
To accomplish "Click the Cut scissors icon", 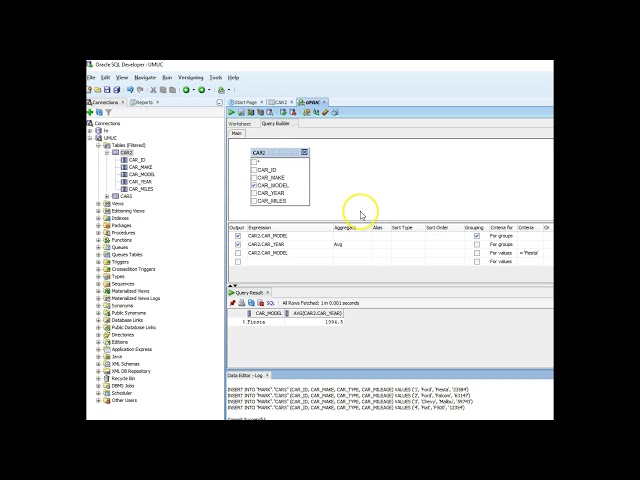I will (x=153, y=90).
